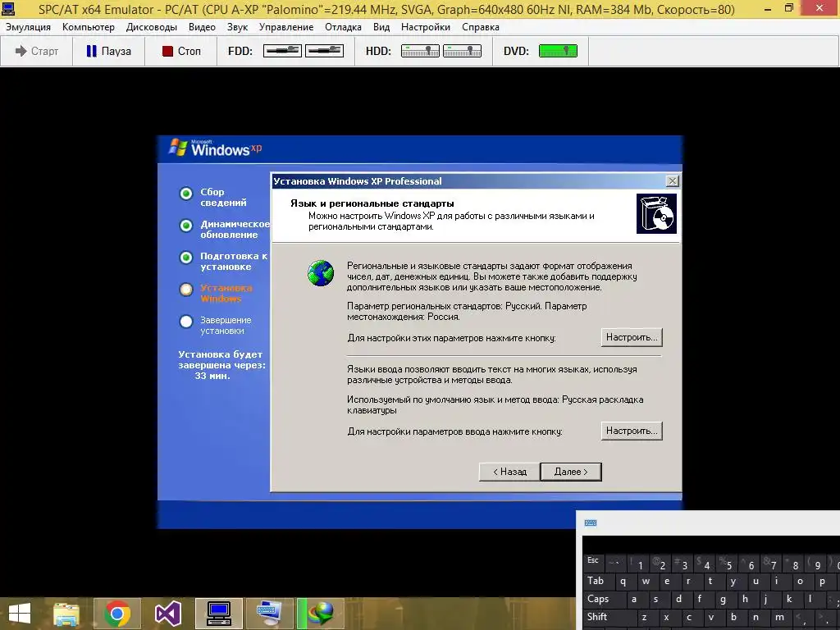Click the Подготовка к установке step indicator
The width and height of the screenshot is (840, 630).
click(186, 258)
